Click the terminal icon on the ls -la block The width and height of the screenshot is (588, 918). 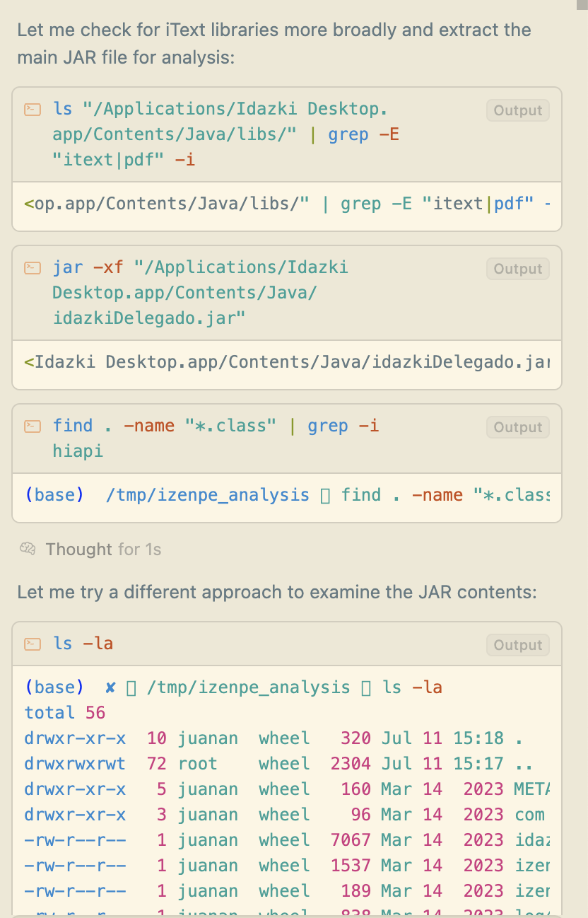point(32,644)
